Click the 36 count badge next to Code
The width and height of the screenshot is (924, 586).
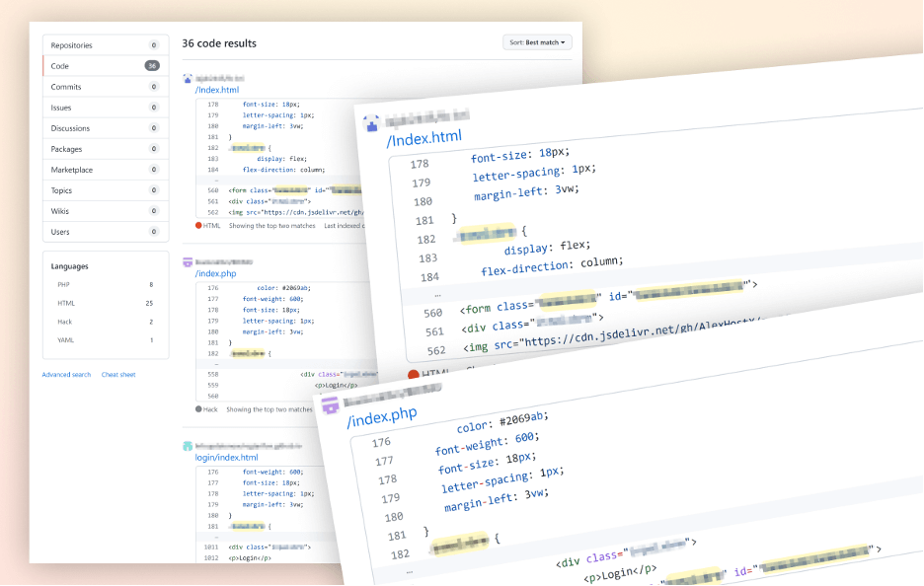pos(152,66)
